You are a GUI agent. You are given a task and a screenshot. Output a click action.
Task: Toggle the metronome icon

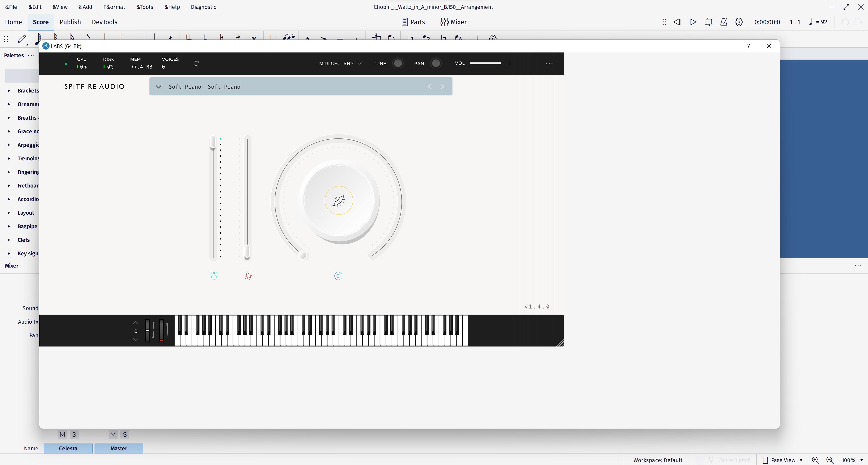point(724,21)
